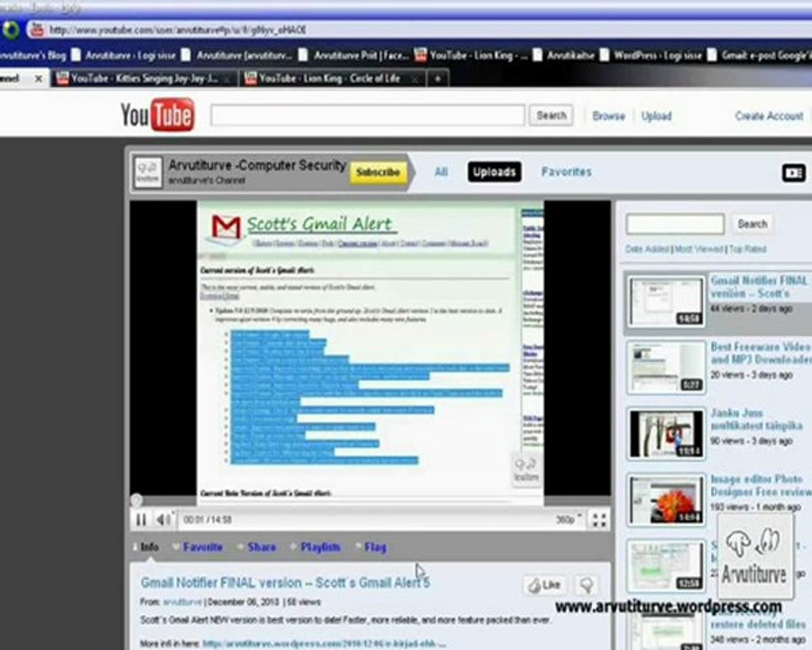Pause the video with the pause button
This screenshot has height=650, width=812.
(x=141, y=519)
